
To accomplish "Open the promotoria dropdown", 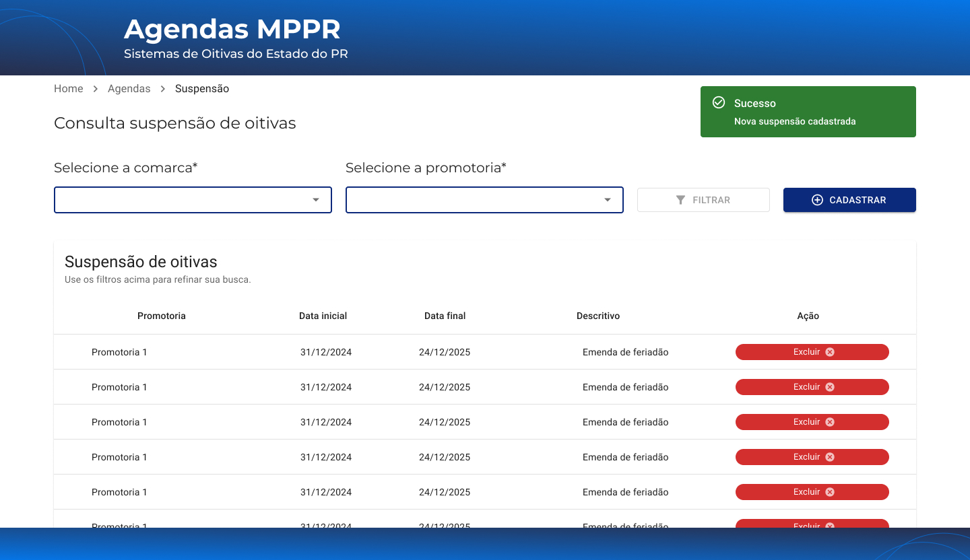I will pyautogui.click(x=484, y=200).
